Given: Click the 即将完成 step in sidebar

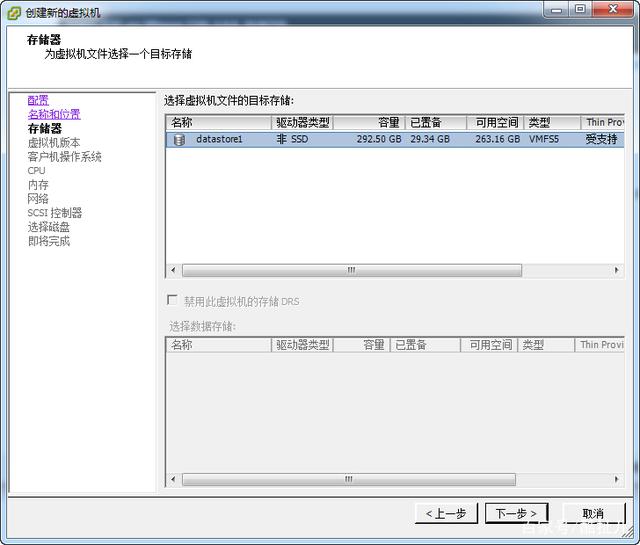Looking at the screenshot, I should (49, 241).
